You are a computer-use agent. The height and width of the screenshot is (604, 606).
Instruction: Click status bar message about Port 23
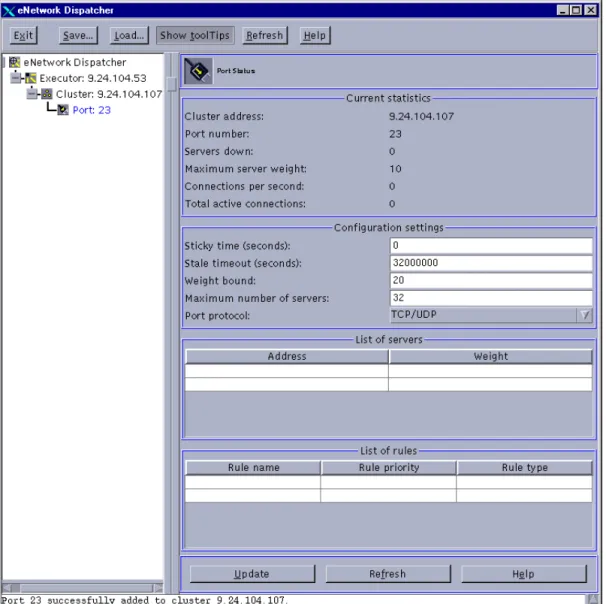click(144, 600)
